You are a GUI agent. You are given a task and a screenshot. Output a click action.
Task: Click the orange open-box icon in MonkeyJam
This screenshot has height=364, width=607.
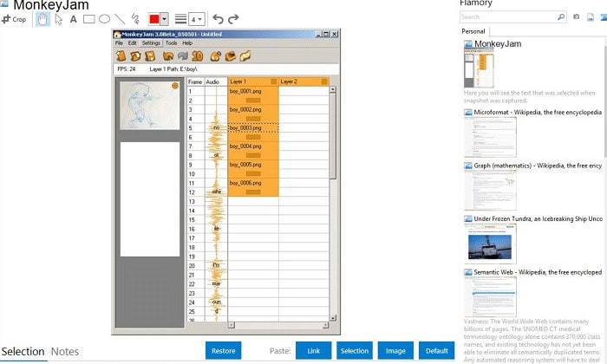coord(231,56)
